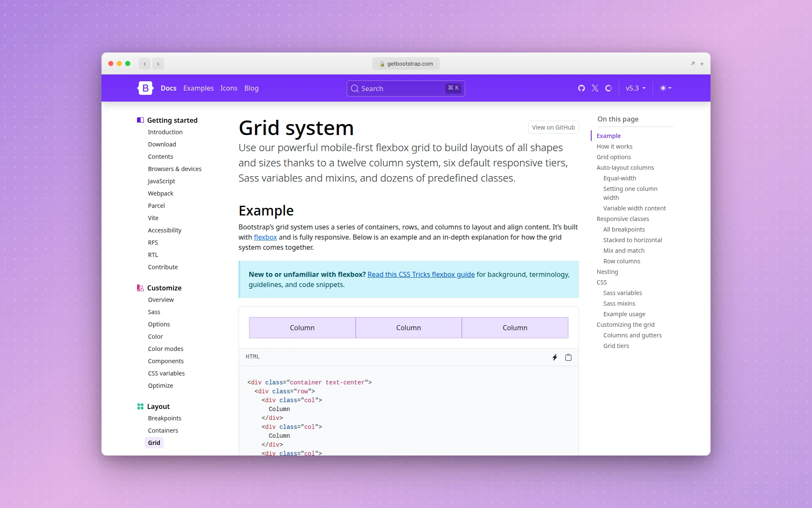Click the Getting started book icon

(x=140, y=120)
